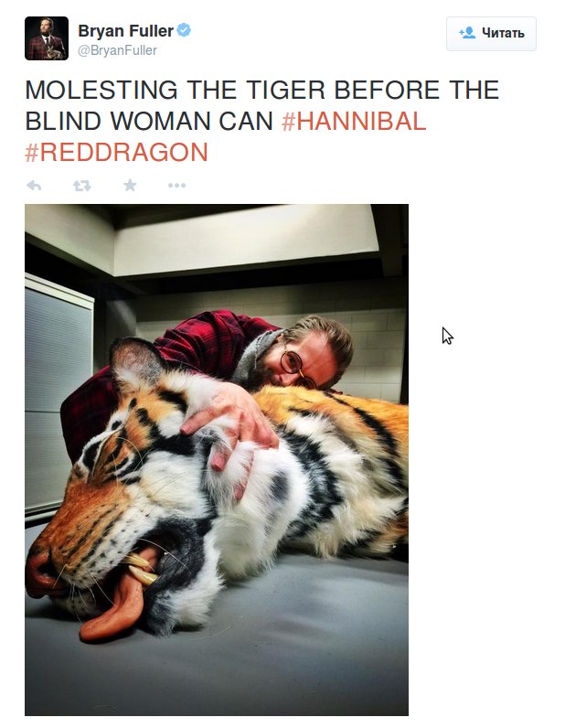Click the @BryanFuller handle
565x728 pixels.
117,50
